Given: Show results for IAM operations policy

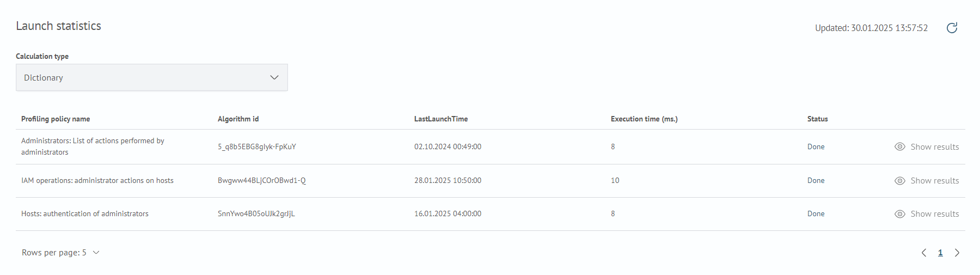Looking at the screenshot, I should (927, 180).
